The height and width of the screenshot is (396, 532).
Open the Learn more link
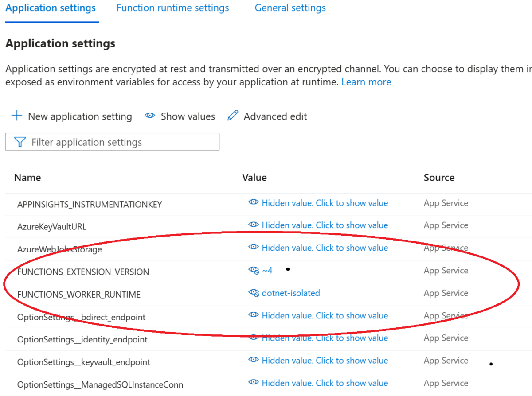coord(366,82)
